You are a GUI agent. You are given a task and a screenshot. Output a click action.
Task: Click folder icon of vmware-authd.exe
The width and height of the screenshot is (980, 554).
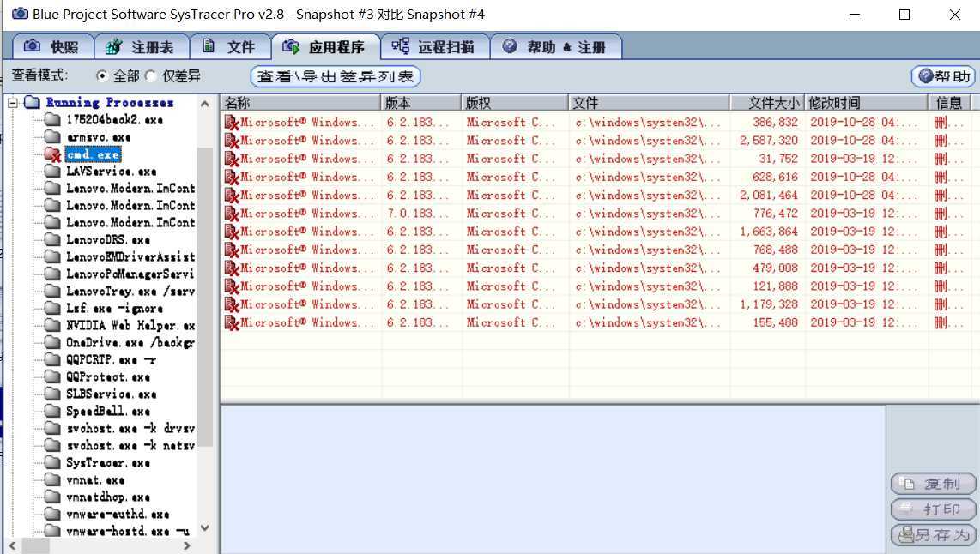(53, 514)
